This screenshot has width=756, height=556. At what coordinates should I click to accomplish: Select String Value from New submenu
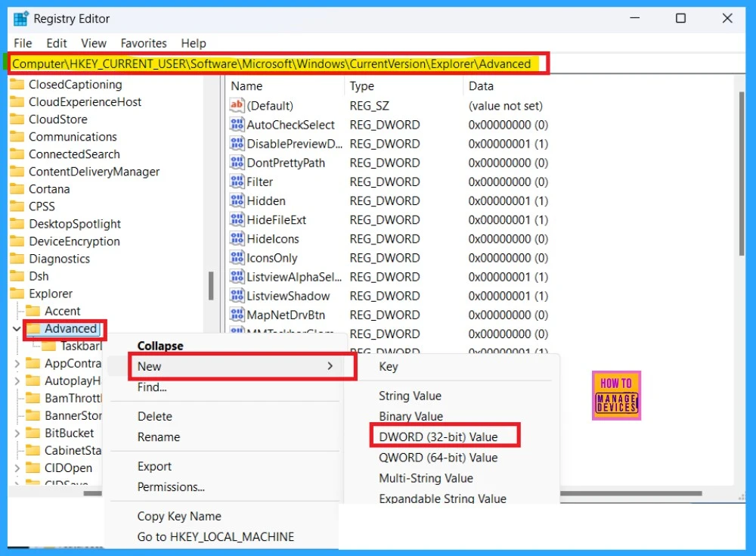coord(410,396)
